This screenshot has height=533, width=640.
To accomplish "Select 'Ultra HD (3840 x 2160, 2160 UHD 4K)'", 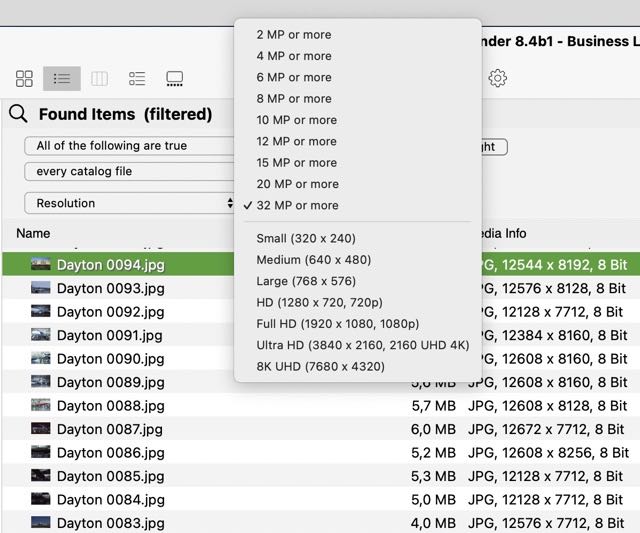I will coord(362,345).
